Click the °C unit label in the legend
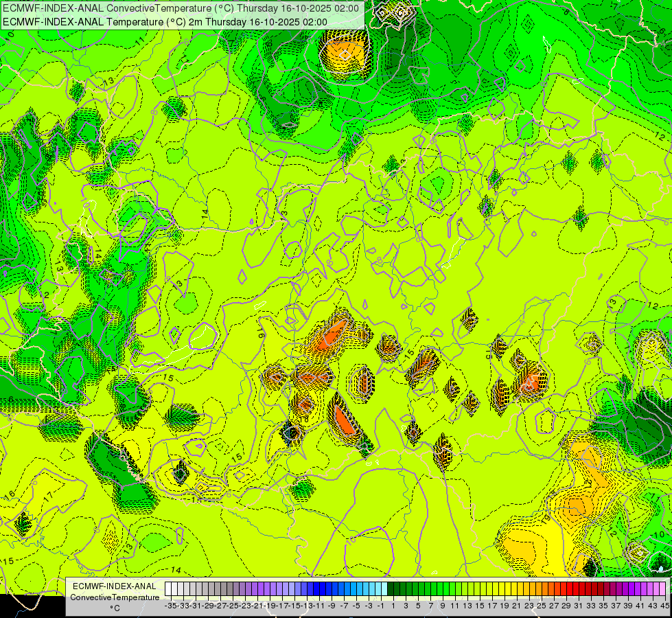This screenshot has width=672, height=618. tap(115, 608)
